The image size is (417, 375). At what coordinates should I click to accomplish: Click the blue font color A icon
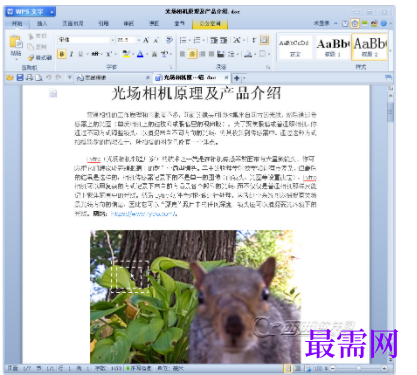140,54
